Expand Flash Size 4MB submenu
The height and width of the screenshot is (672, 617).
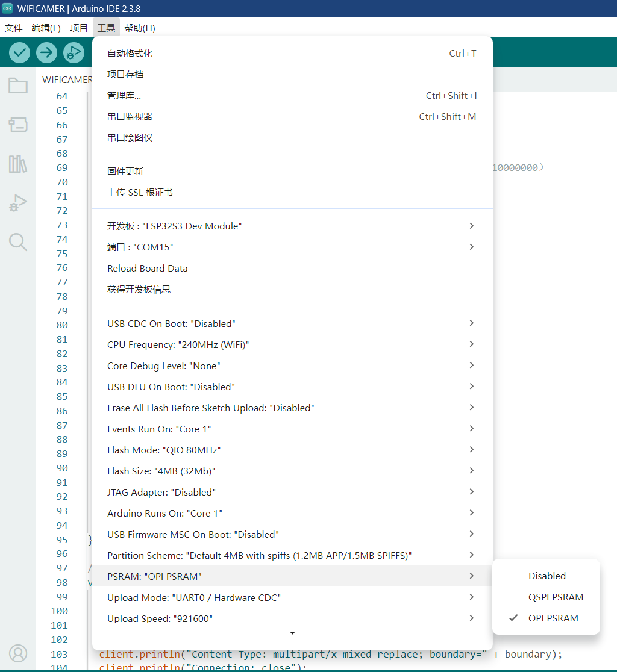[x=292, y=471]
